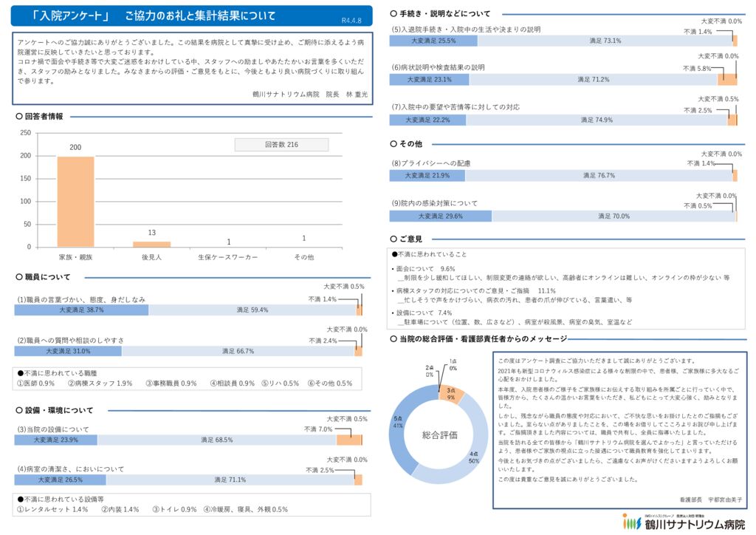The image size is (756, 535).
Task: Click the 大変満足 23.9% bar segment
Action: [x=56, y=440]
